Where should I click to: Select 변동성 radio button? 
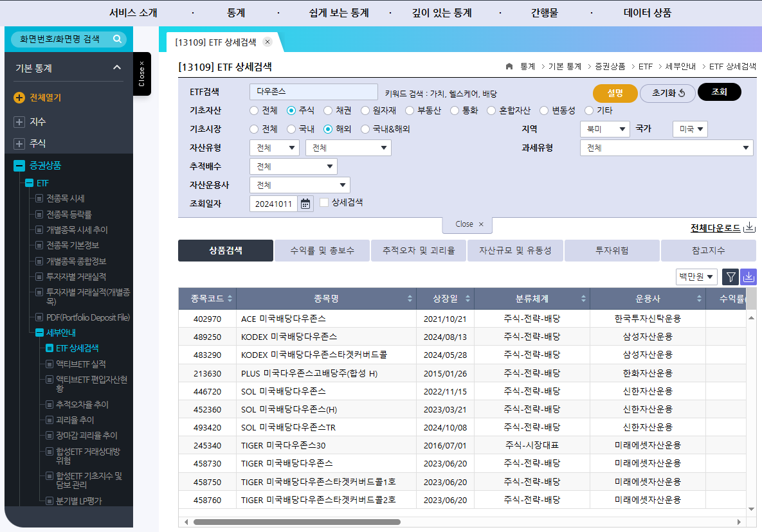pos(544,111)
